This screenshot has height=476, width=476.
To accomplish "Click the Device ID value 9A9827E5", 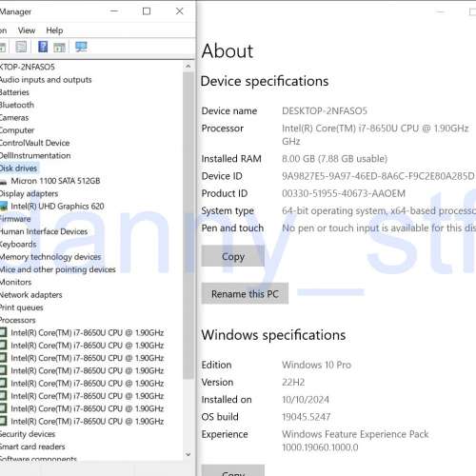I will [x=378, y=176].
